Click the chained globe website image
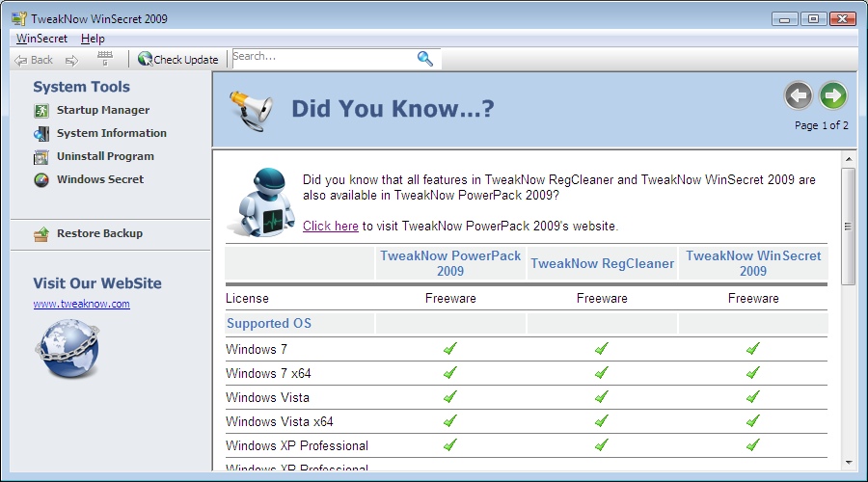Image resolution: width=868 pixels, height=482 pixels. (x=68, y=349)
